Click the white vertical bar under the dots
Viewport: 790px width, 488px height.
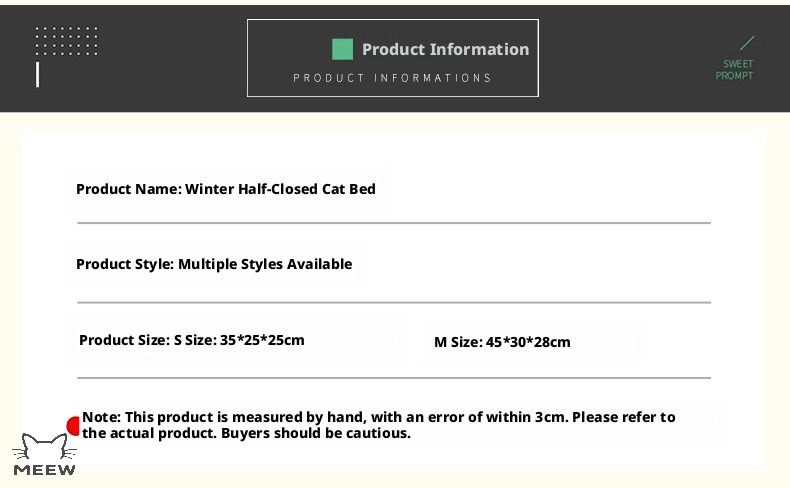coord(37,75)
